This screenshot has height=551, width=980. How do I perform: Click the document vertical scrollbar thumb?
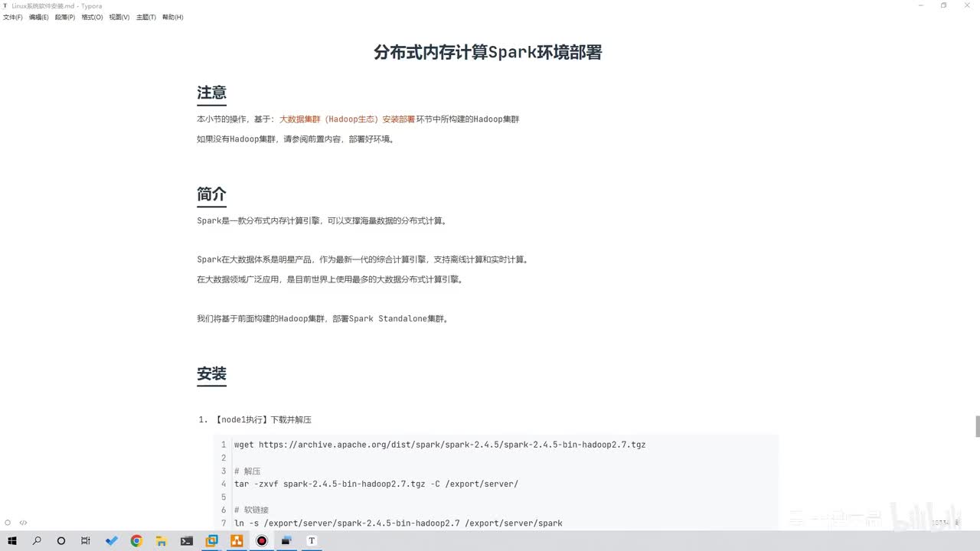977,426
